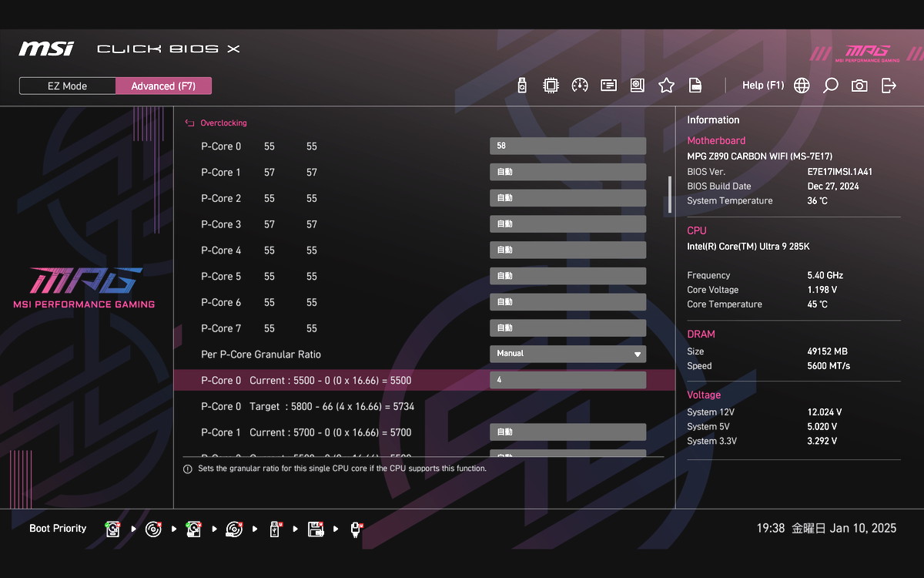Click P-Core 7 ratio auto field
The height and width of the screenshot is (578, 924).
[567, 328]
